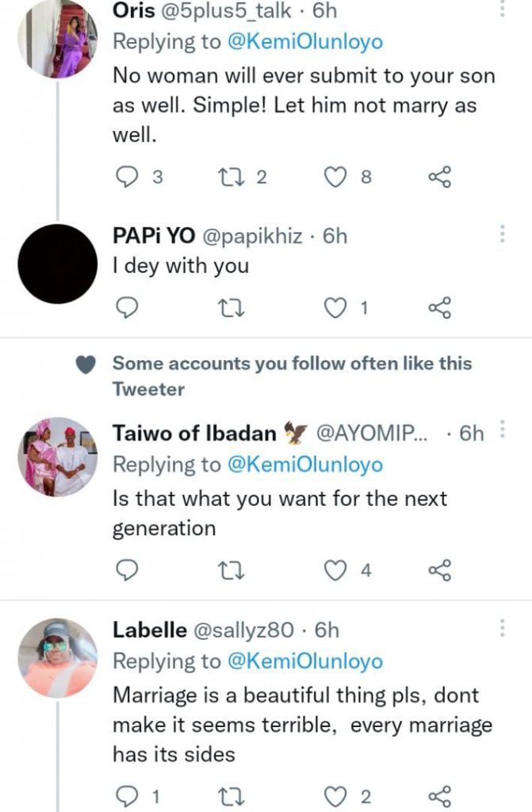Reply to PAPi YO's tweet
This screenshot has width=532, height=812.
pos(127,308)
